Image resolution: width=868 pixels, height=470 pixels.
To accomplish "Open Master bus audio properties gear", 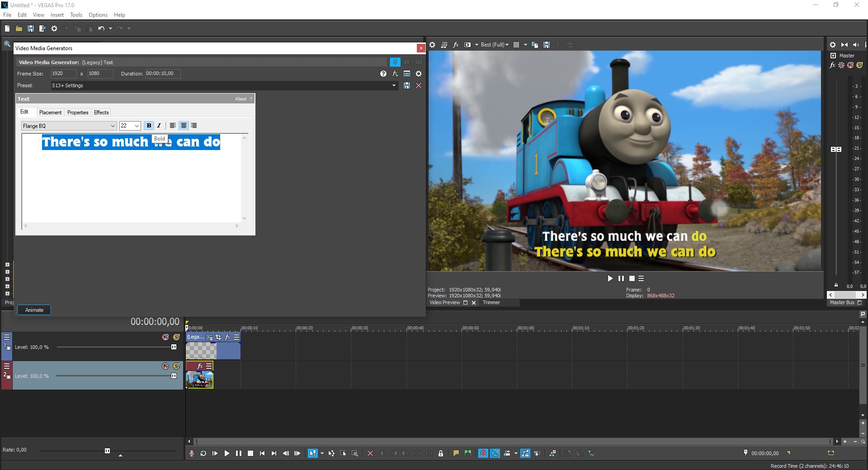I will (x=833, y=45).
